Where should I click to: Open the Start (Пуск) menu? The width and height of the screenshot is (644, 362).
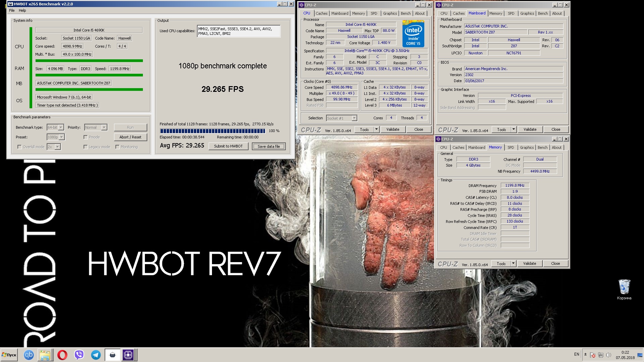[x=9, y=355]
